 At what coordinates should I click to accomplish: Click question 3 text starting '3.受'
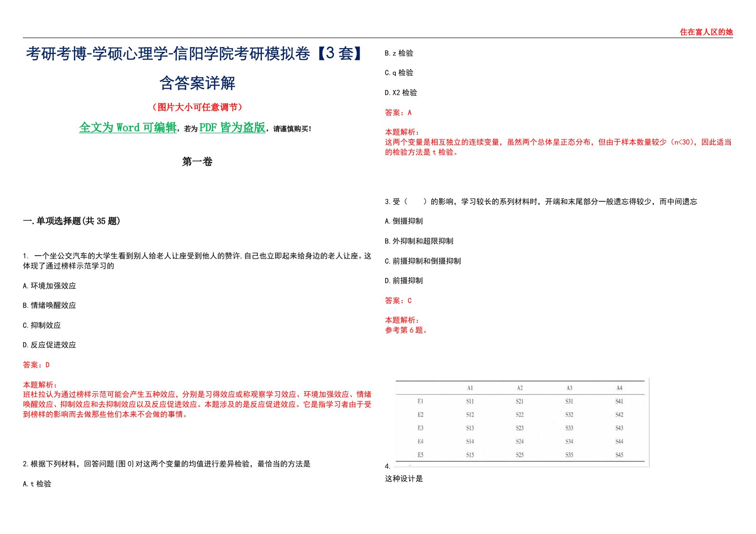pos(541,202)
